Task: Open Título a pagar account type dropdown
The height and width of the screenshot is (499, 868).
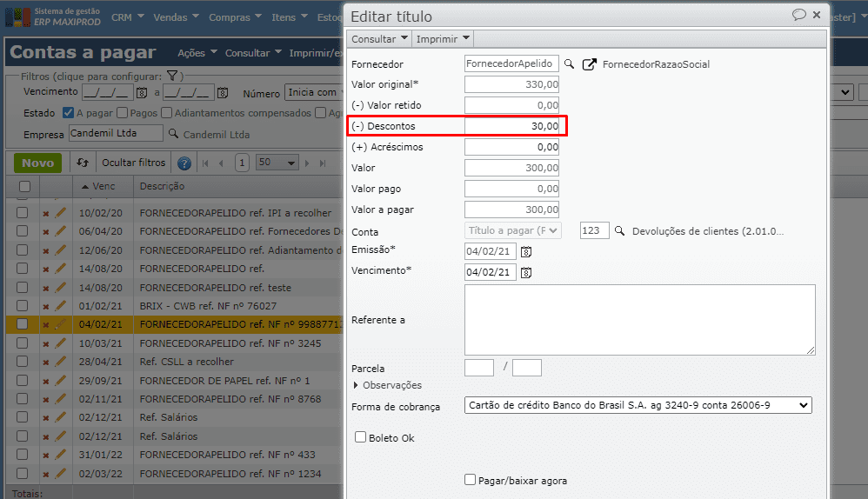Action: coord(512,230)
